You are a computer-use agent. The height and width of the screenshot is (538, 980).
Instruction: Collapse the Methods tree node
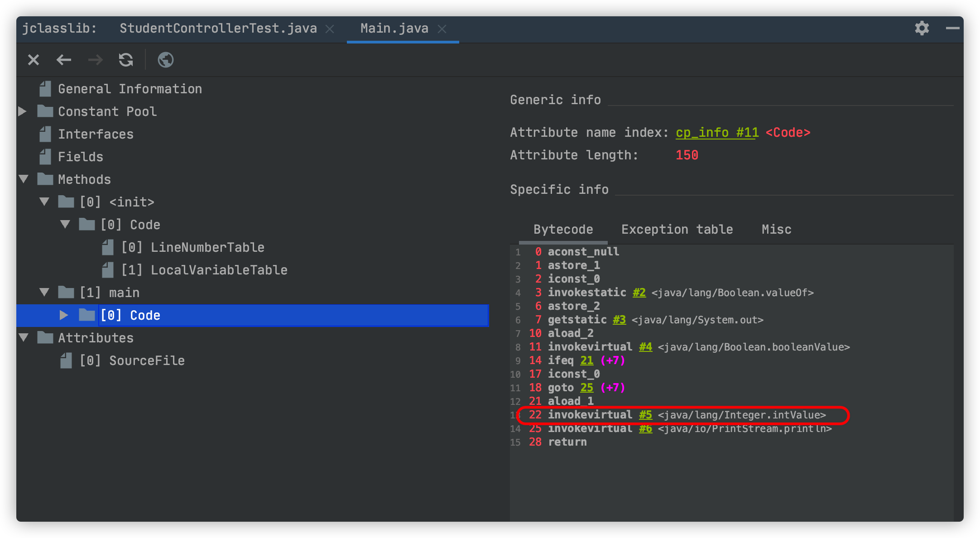pyautogui.click(x=24, y=179)
